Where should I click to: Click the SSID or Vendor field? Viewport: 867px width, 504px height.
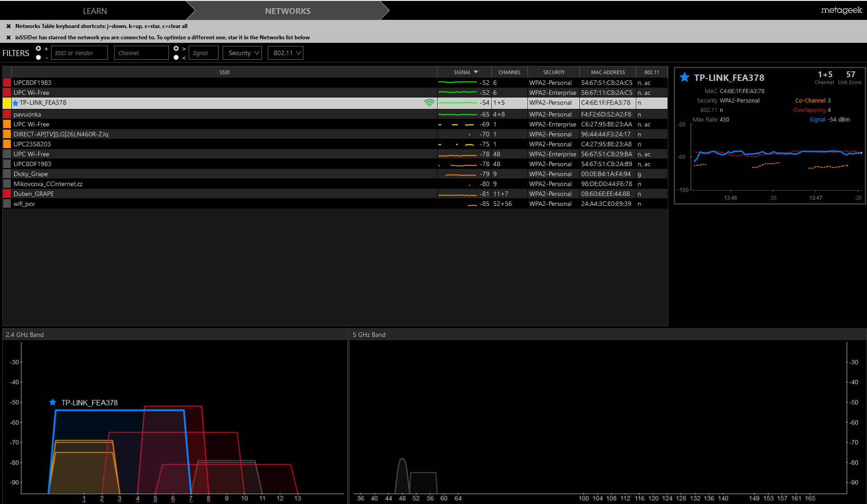pyautogui.click(x=79, y=53)
